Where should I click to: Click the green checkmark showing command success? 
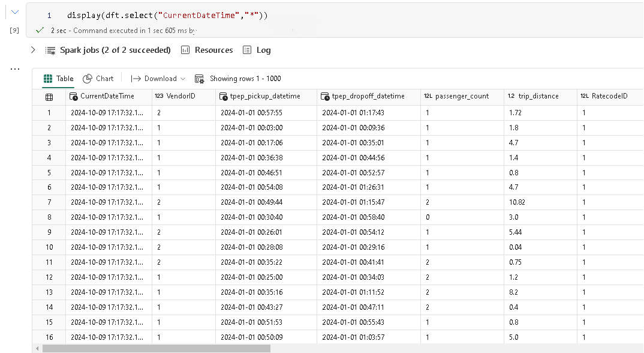40,29
